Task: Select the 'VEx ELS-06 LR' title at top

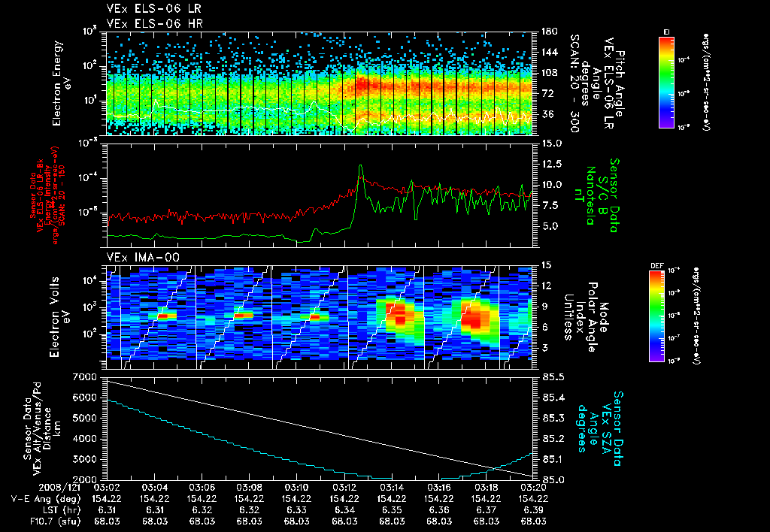Action: click(153, 8)
